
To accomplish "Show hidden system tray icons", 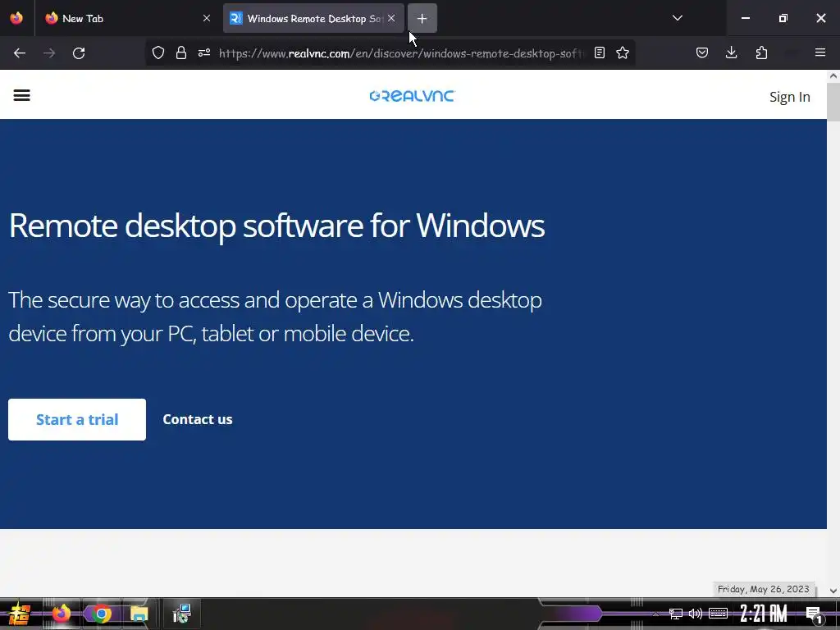I will pyautogui.click(x=655, y=614).
